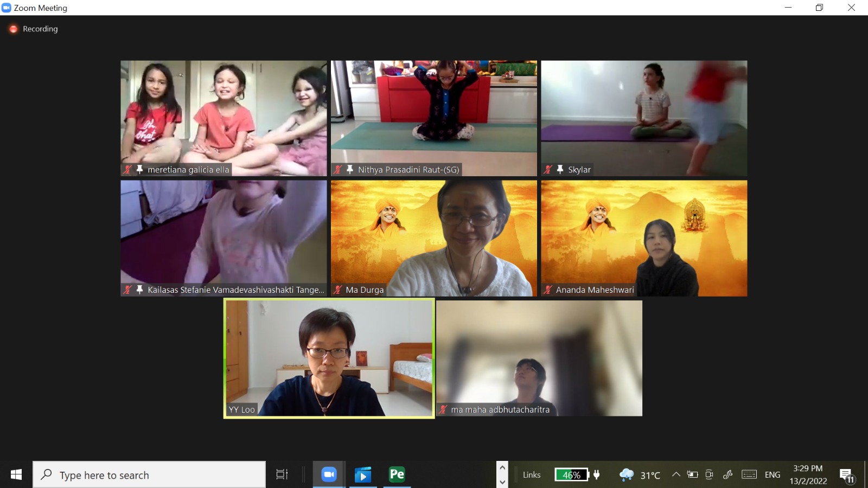Click the pin icon beside Nithya Prasadini Raut
Screen dimensions: 868x488
click(x=350, y=169)
